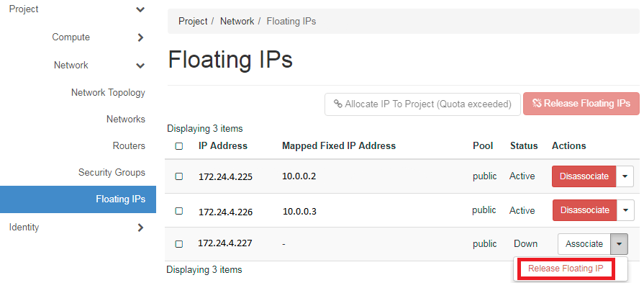Toggle the select-all checkbox in table header
Viewport: 644px width, 288px height.
pyautogui.click(x=179, y=146)
